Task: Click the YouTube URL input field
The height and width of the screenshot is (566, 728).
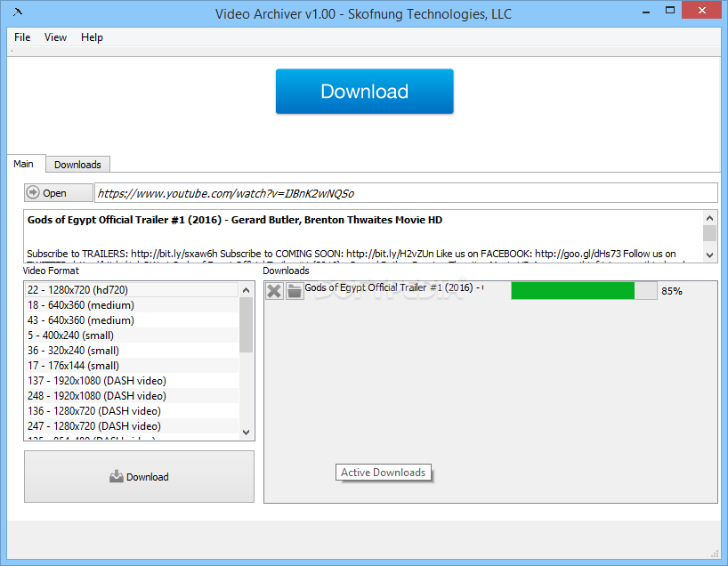Action: coord(406,193)
